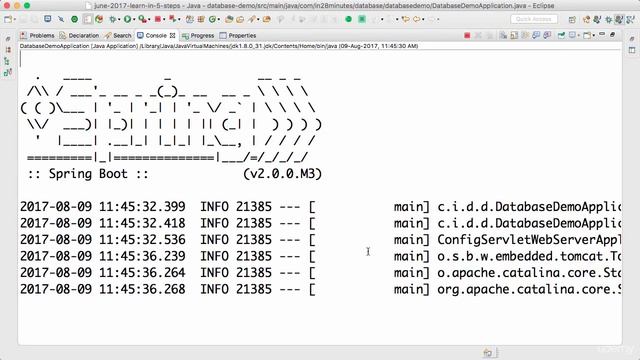Close the Console tab via its X
Image resolution: width=640 pixels, height=360 pixels.
(173, 36)
